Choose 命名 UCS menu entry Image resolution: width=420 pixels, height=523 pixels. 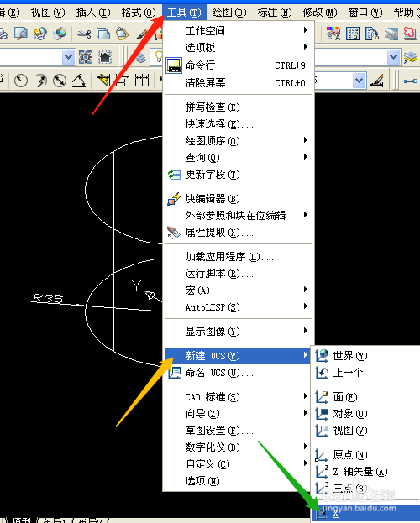pos(239,372)
